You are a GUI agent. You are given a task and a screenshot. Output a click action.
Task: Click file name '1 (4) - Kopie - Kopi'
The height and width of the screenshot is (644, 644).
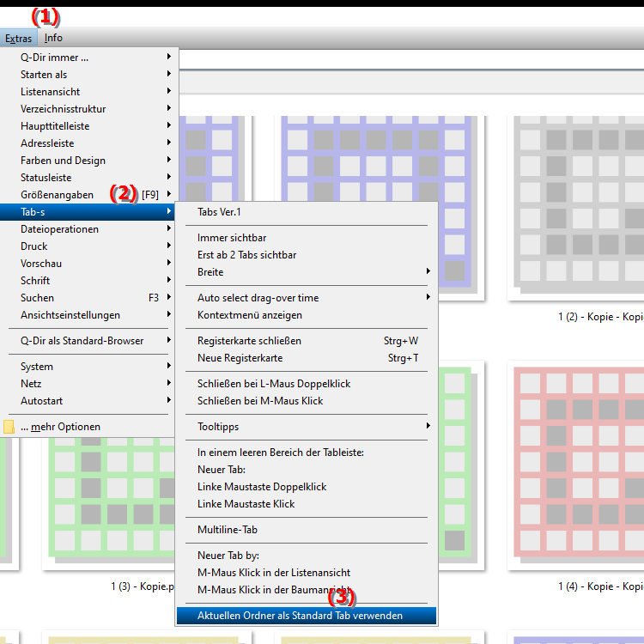coord(601,586)
